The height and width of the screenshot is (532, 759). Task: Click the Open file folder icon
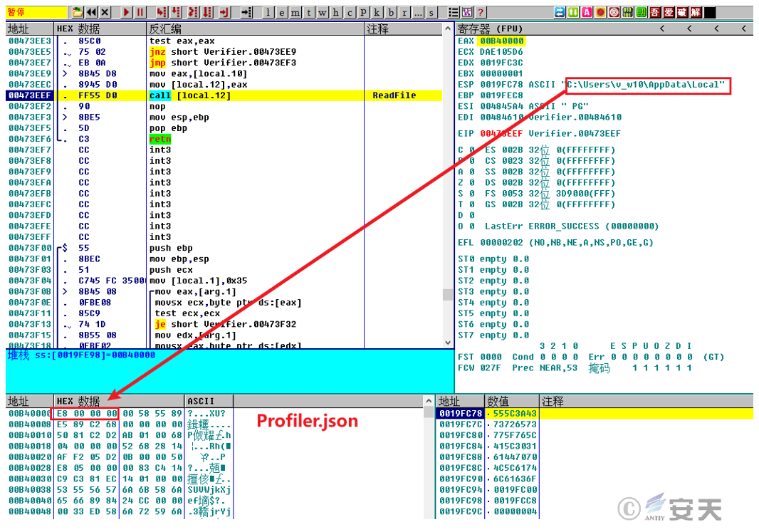pos(78,12)
